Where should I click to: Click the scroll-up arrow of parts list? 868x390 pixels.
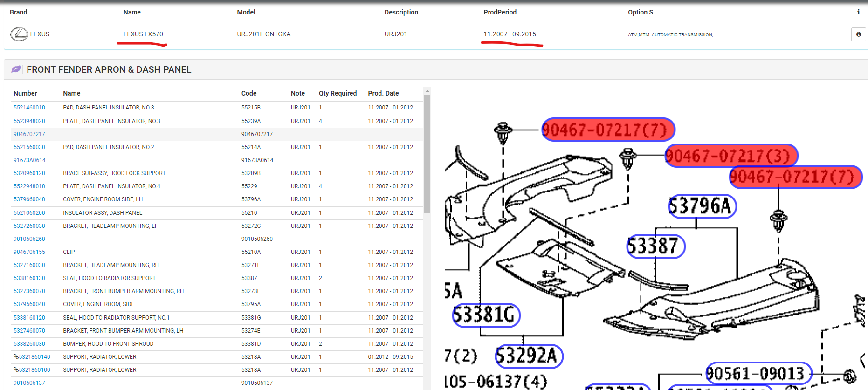tap(427, 90)
